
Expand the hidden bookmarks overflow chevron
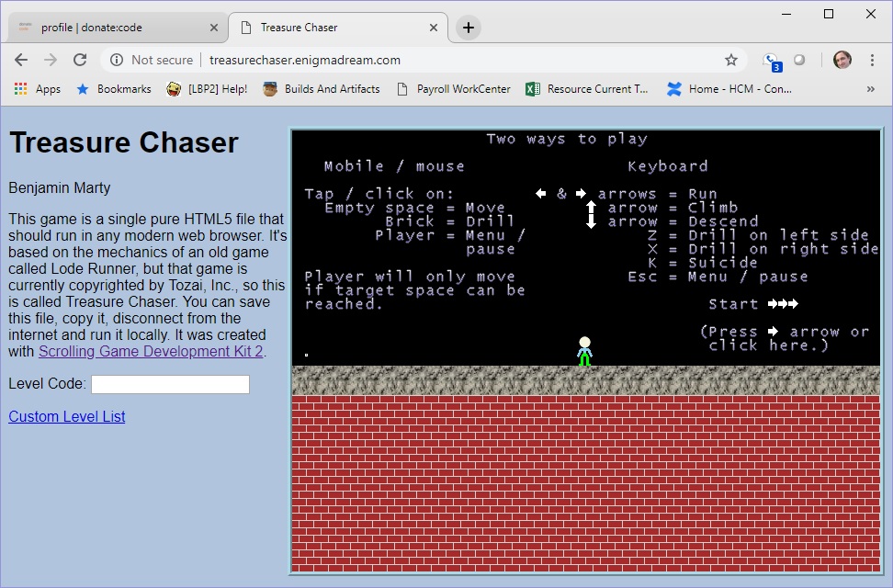pos(870,89)
